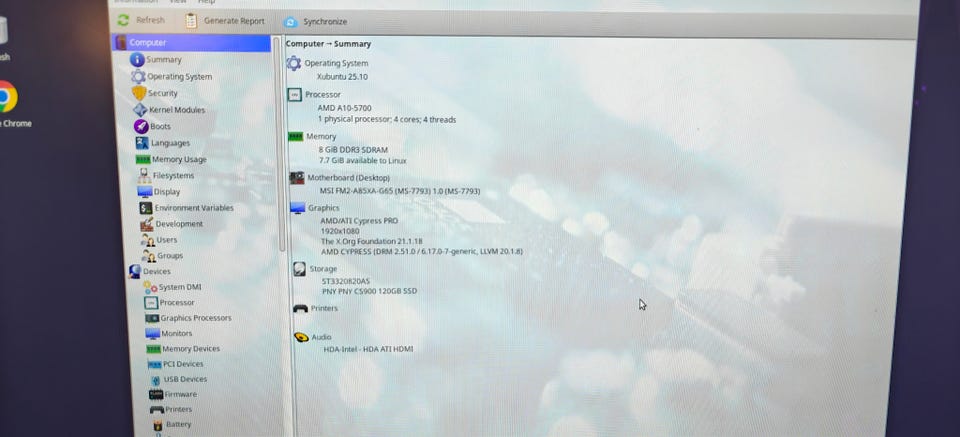Select the MSI FM2-A85XA-G65 line

tap(400, 192)
